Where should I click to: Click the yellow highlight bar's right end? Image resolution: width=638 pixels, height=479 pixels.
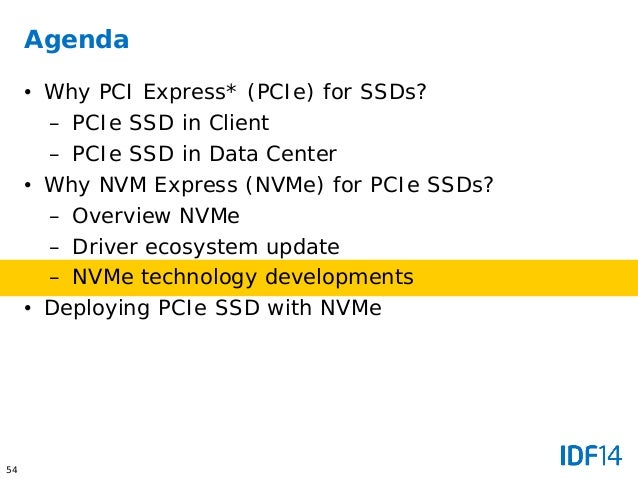click(x=627, y=278)
